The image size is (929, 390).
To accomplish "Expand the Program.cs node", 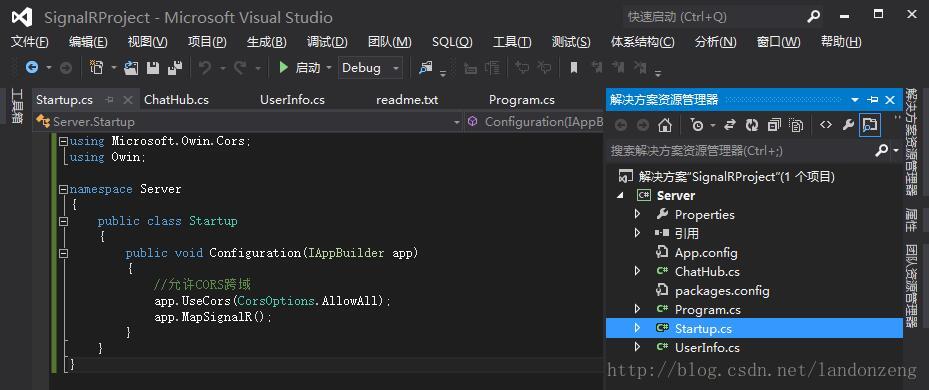I will point(638,309).
